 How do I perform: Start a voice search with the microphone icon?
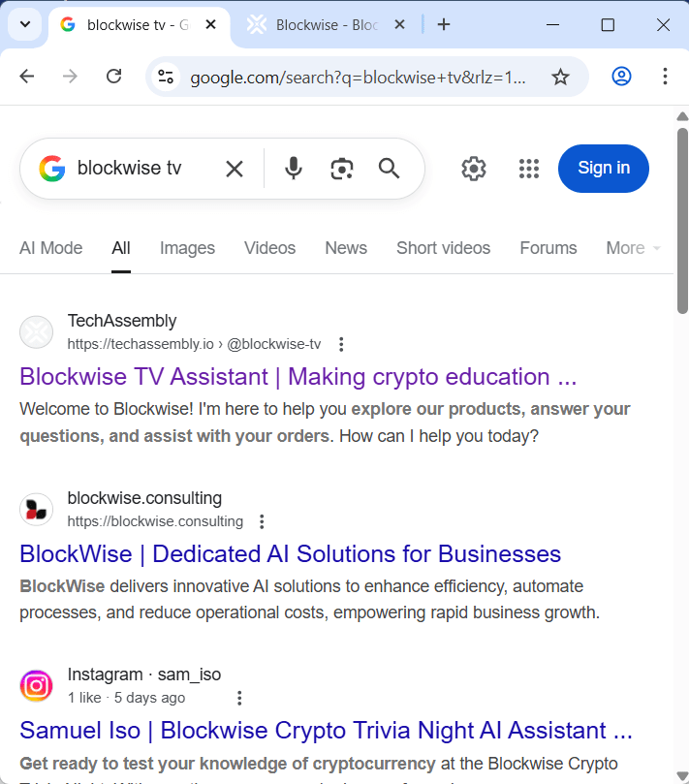point(293,169)
